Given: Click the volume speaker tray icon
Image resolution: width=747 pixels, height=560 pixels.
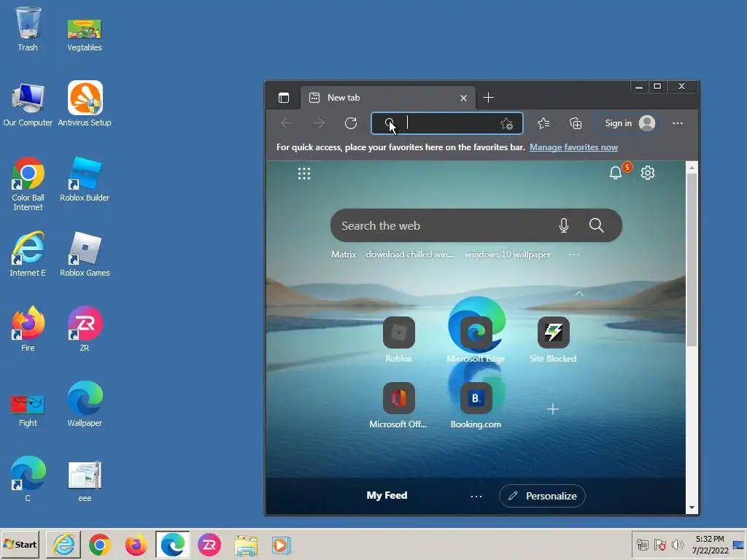Looking at the screenshot, I should tap(677, 544).
